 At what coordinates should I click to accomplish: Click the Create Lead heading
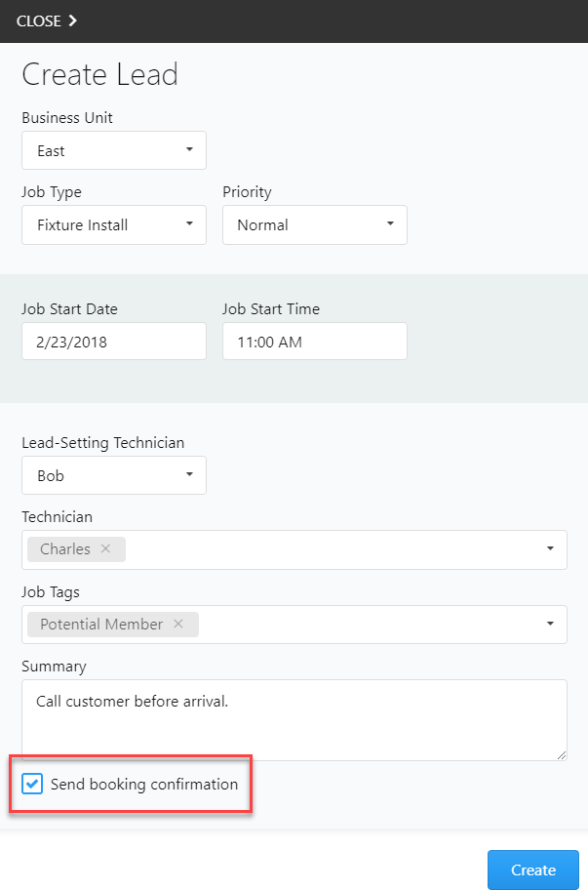coord(99,75)
